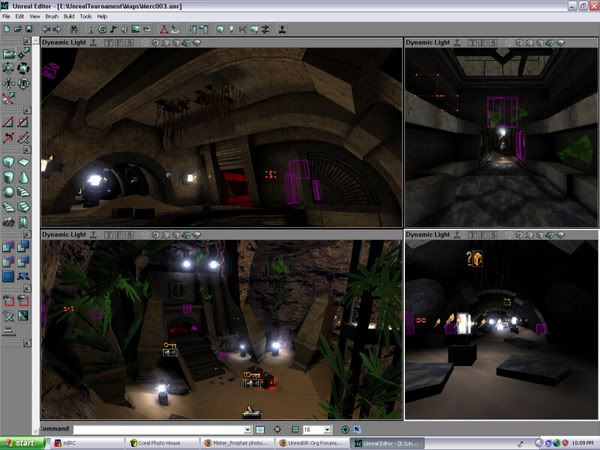Click the CSG Add brush icon
The width and height of the screenshot is (600, 450).
pos(8,246)
